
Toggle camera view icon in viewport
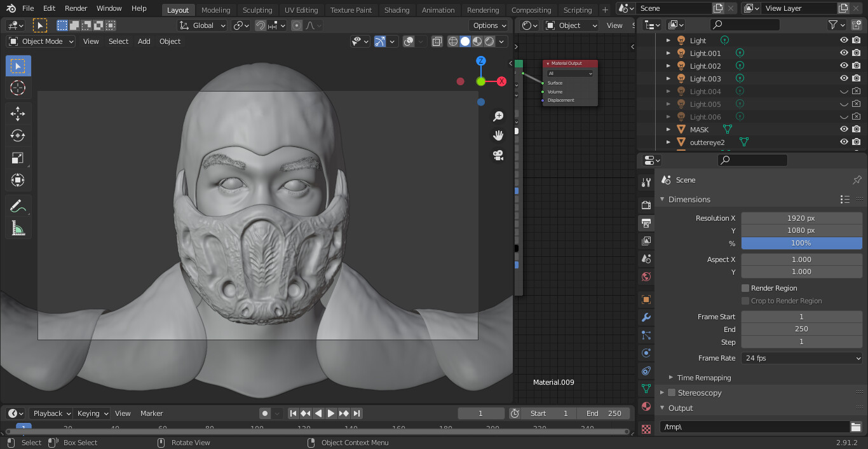pos(498,155)
